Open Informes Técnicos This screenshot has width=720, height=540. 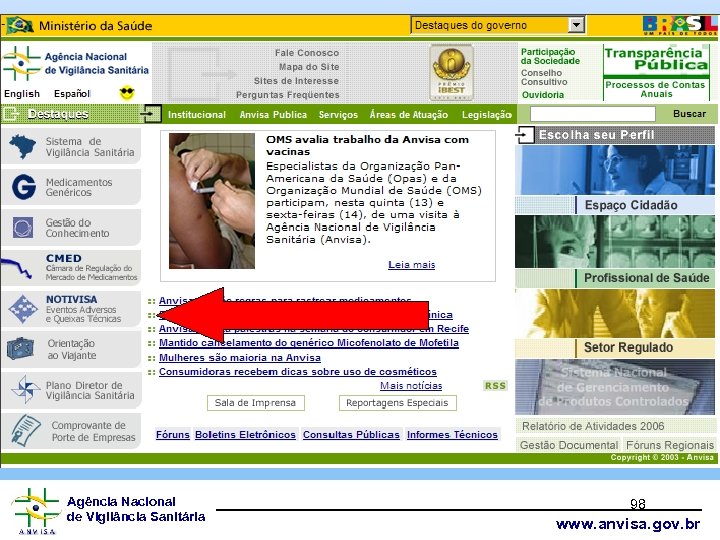point(452,434)
